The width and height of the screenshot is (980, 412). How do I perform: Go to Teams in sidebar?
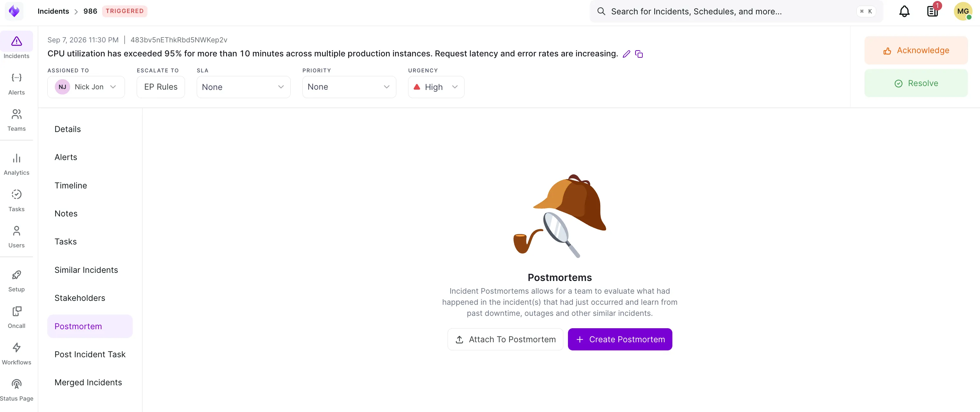16,120
